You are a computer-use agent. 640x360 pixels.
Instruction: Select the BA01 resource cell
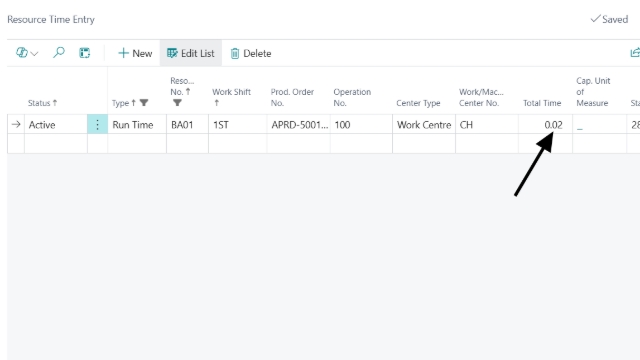point(187,124)
